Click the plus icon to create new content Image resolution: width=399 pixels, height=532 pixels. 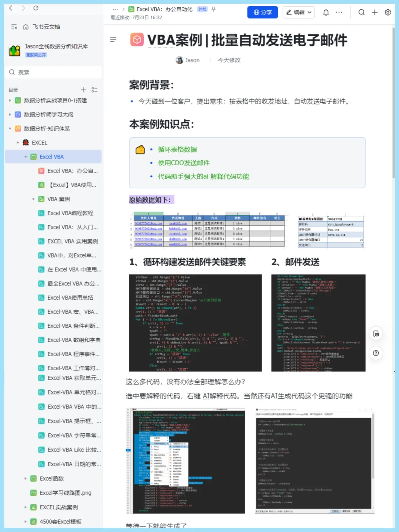(374, 12)
